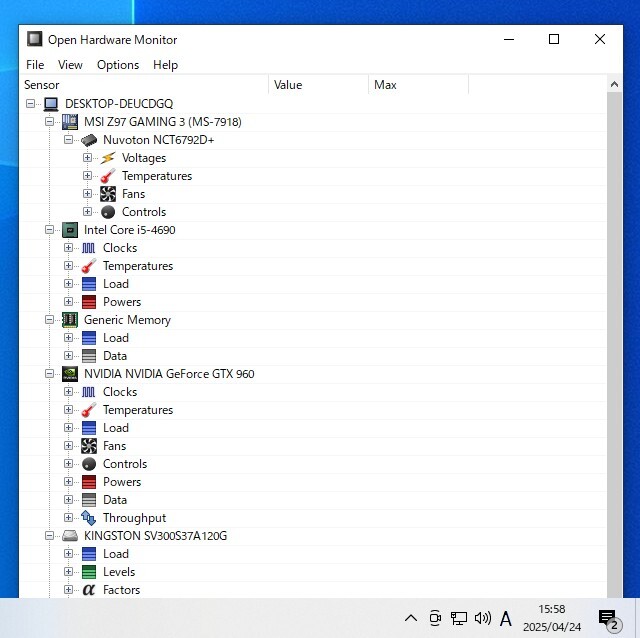Select the NVIDIA GTX 960 Load label
The width and height of the screenshot is (640, 638).
(116, 428)
